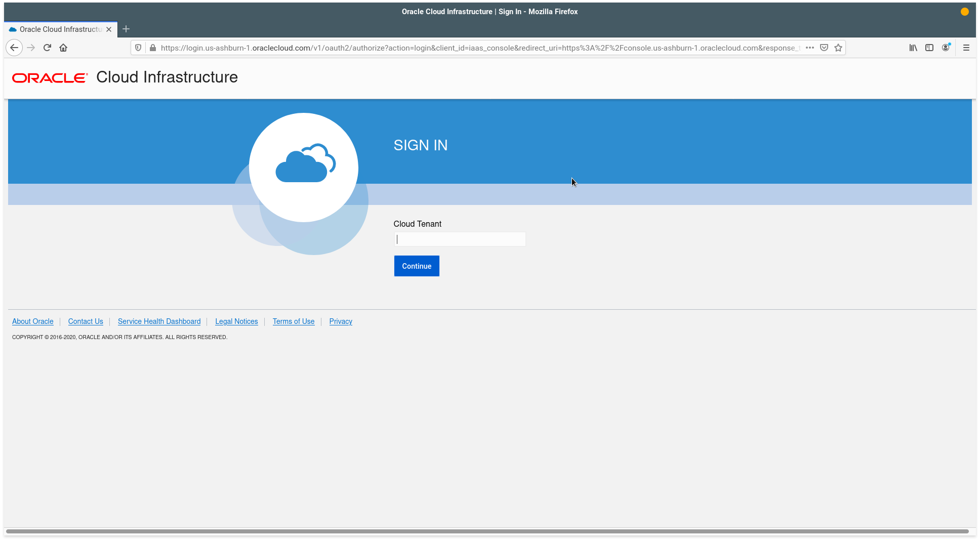Click the browser forward arrow
980x541 pixels.
point(31,48)
